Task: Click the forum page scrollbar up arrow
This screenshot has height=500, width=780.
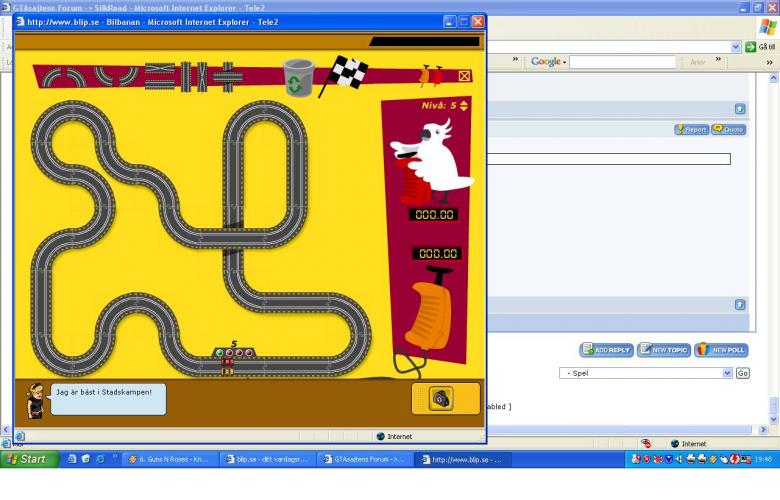Action: pos(774,79)
